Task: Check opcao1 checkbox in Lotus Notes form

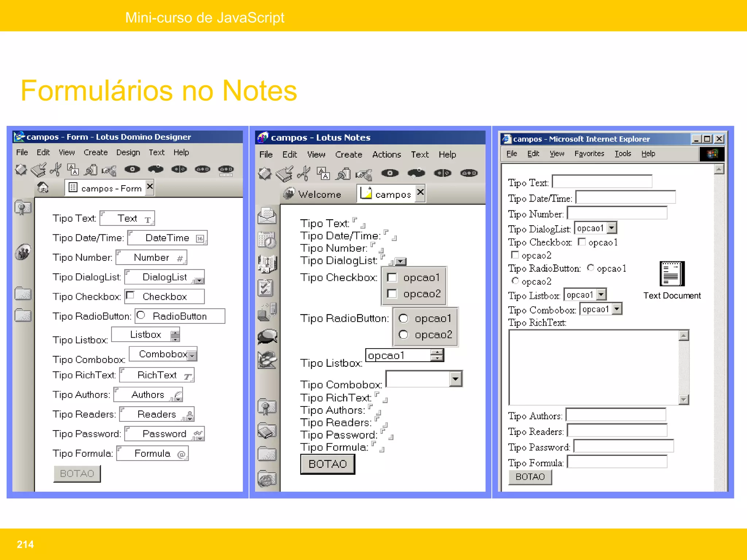Action: [392, 277]
